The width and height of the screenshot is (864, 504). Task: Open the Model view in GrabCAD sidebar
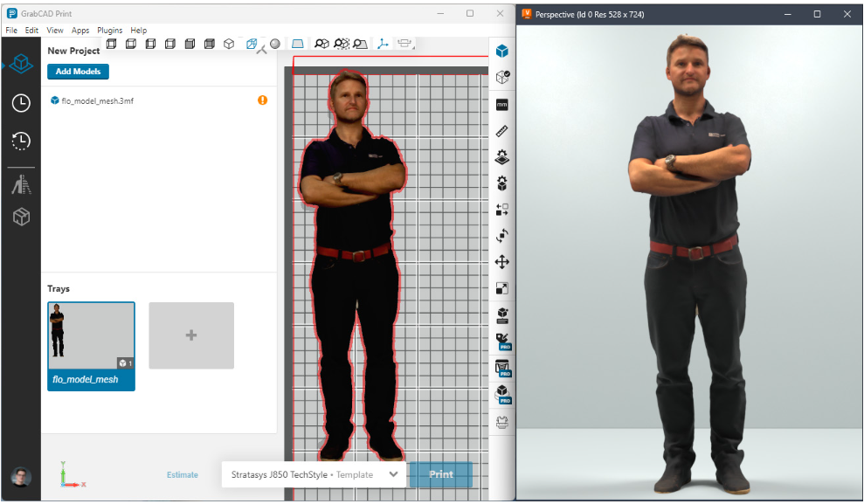click(21, 64)
